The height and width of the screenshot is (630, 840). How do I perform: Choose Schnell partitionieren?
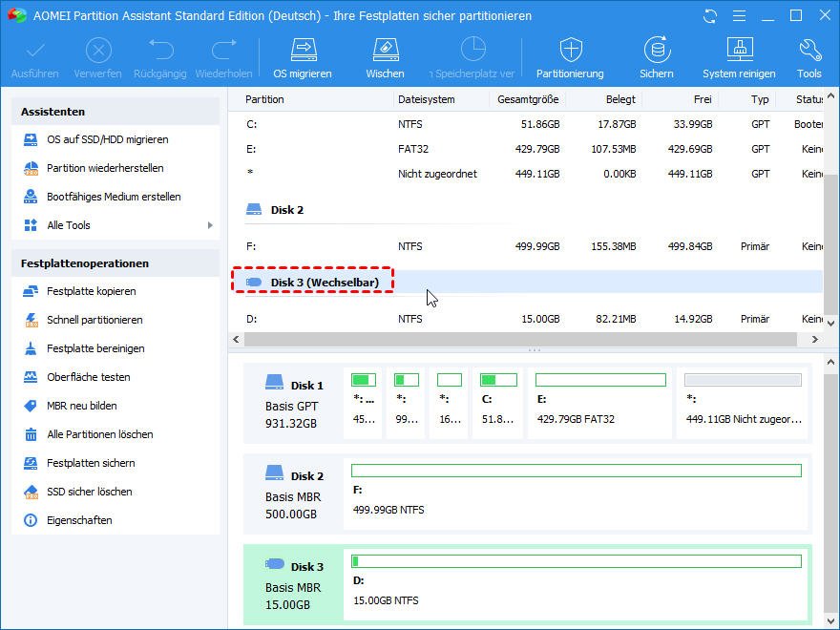pyautogui.click(x=94, y=320)
